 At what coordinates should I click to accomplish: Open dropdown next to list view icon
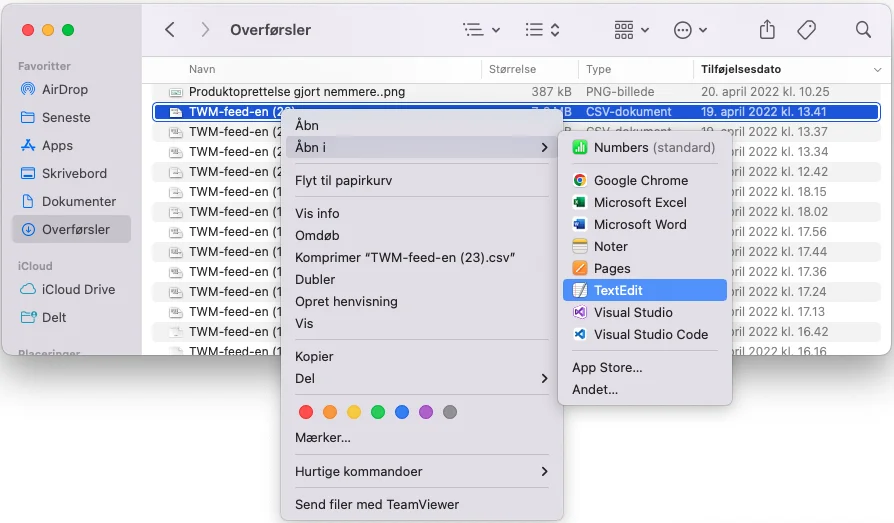point(496,30)
